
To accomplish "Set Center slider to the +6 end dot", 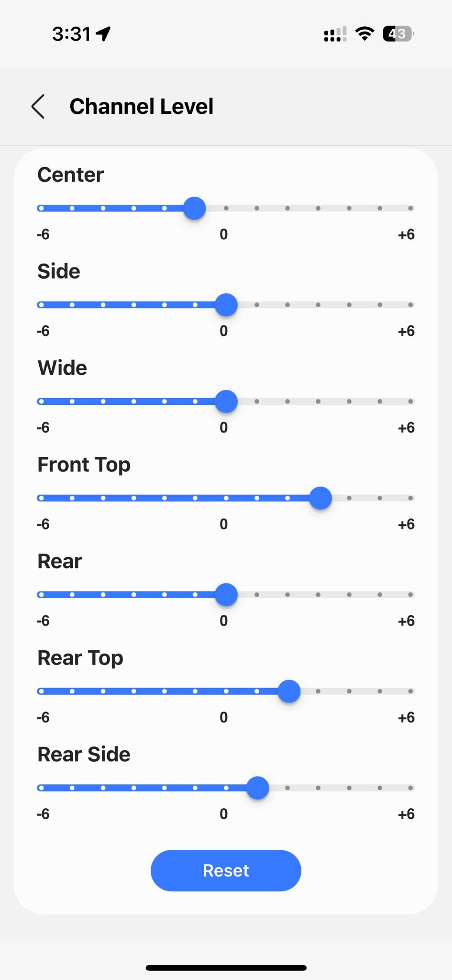I will click(410, 208).
